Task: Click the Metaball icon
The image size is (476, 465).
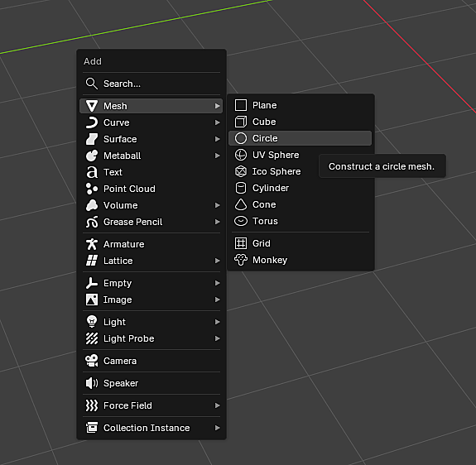Action: [x=92, y=156]
